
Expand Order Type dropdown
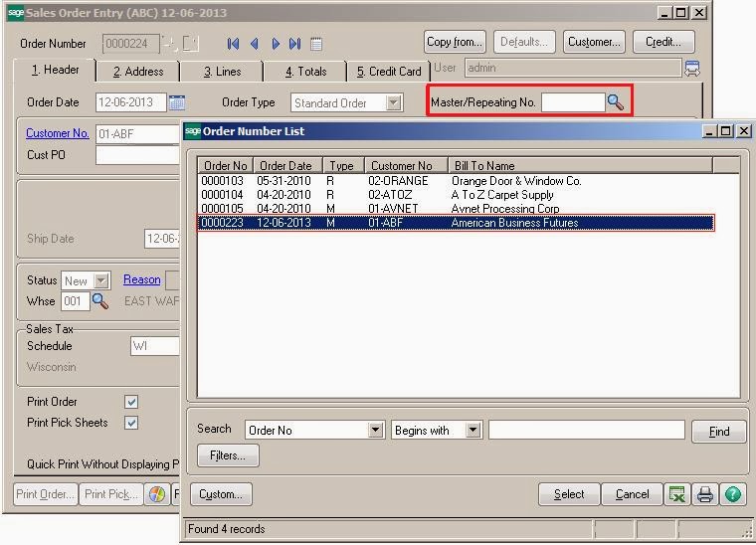click(x=394, y=102)
